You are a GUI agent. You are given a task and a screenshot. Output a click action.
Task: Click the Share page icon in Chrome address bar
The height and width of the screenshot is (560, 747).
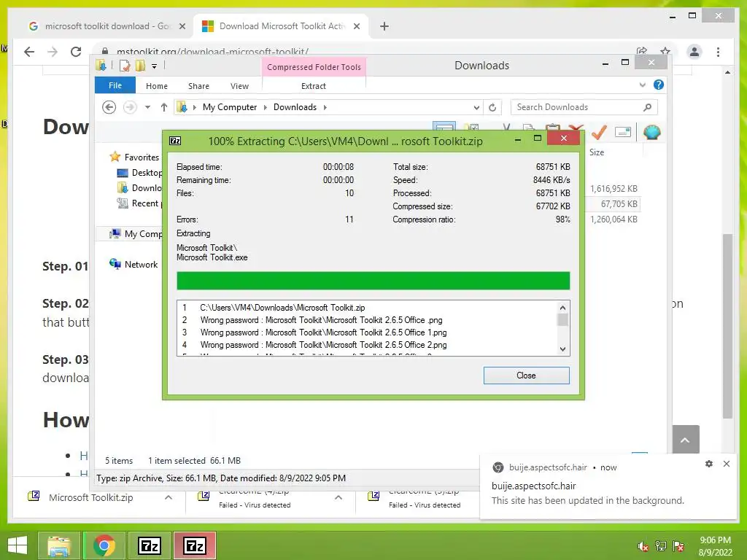click(642, 51)
